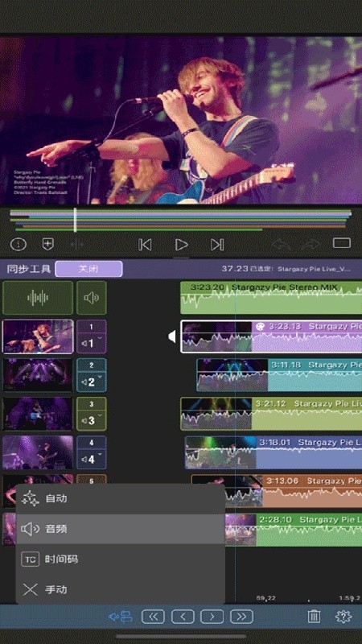The image size is (362, 644).
Task: Select the 3:23.20 Stargazy Pie Stereo MIX clip
Action: (x=271, y=298)
